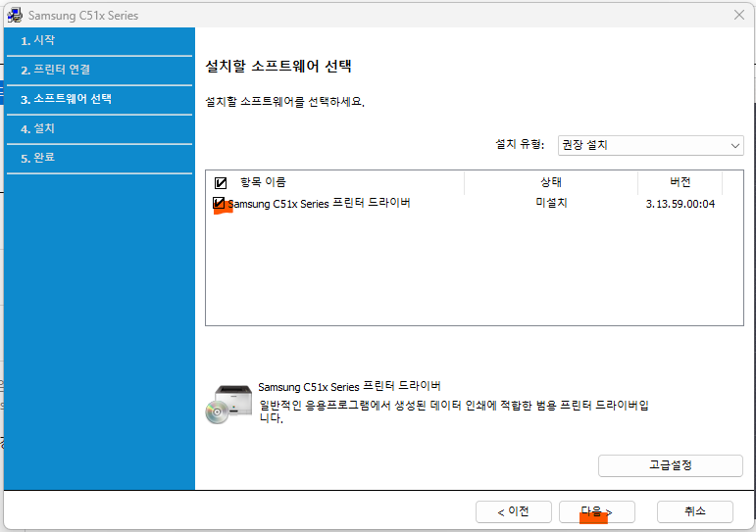The width and height of the screenshot is (756, 532).
Task: Click the Samsung installer title bar icon
Action: 15,15
